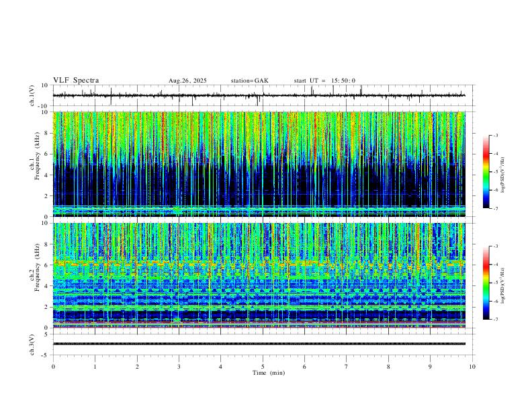Click the 'ch.3(V)' axis label
The height and width of the screenshot is (411, 532).
coord(32,345)
